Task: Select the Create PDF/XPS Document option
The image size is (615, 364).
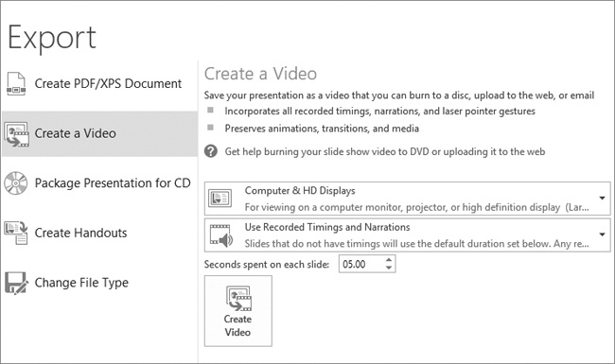Action: [x=99, y=83]
